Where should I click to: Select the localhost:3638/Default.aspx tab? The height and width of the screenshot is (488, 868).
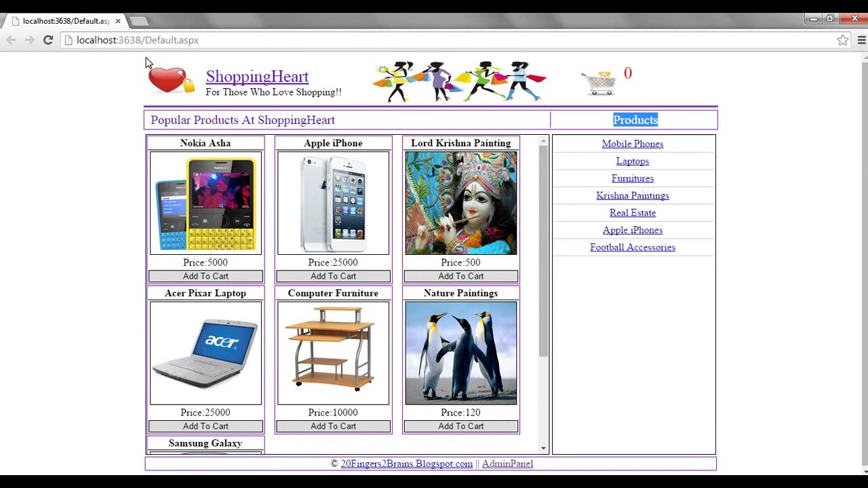65,21
